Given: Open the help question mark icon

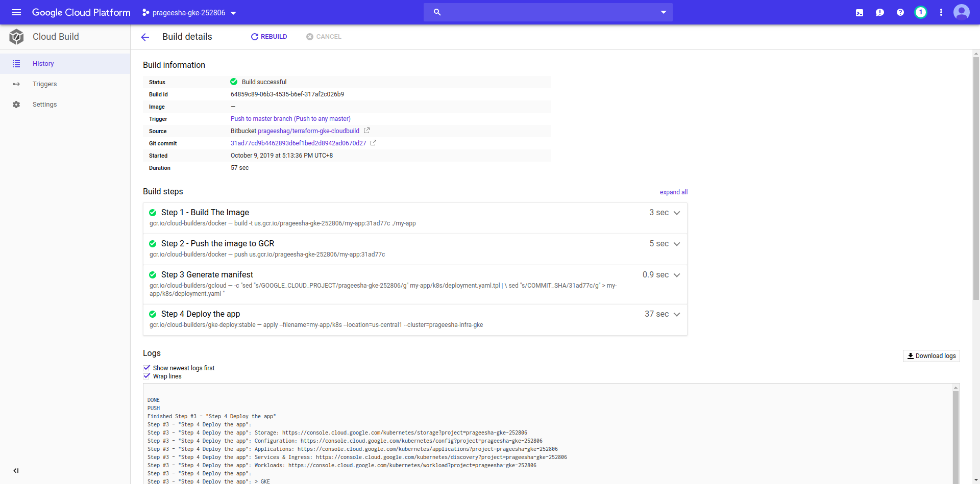Looking at the screenshot, I should point(900,12).
